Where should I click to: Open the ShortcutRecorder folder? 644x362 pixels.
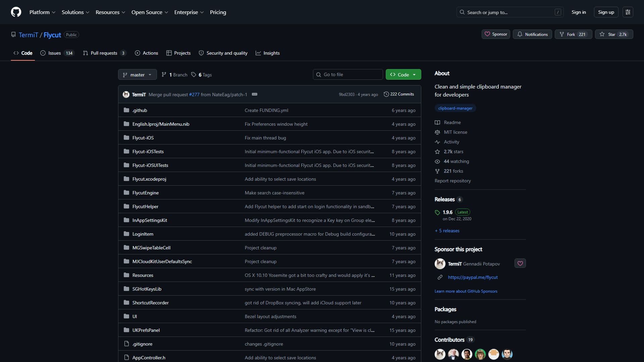[150, 303]
